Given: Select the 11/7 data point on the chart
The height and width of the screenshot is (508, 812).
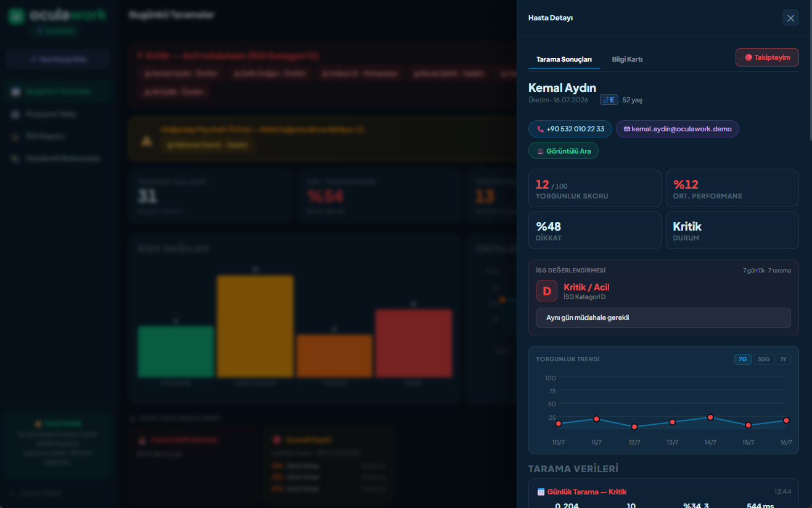Looking at the screenshot, I should pos(596,419).
